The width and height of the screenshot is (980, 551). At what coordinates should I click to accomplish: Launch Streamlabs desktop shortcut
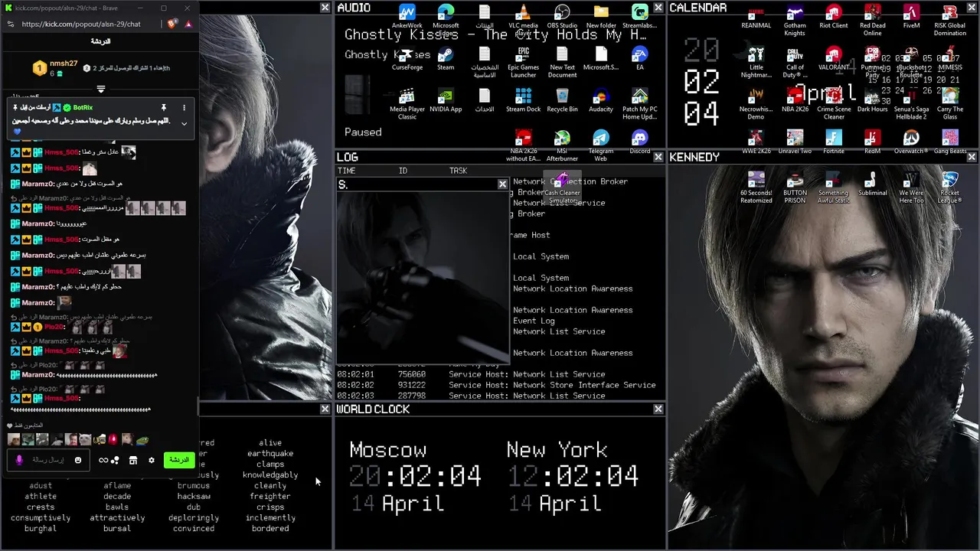click(x=640, y=17)
